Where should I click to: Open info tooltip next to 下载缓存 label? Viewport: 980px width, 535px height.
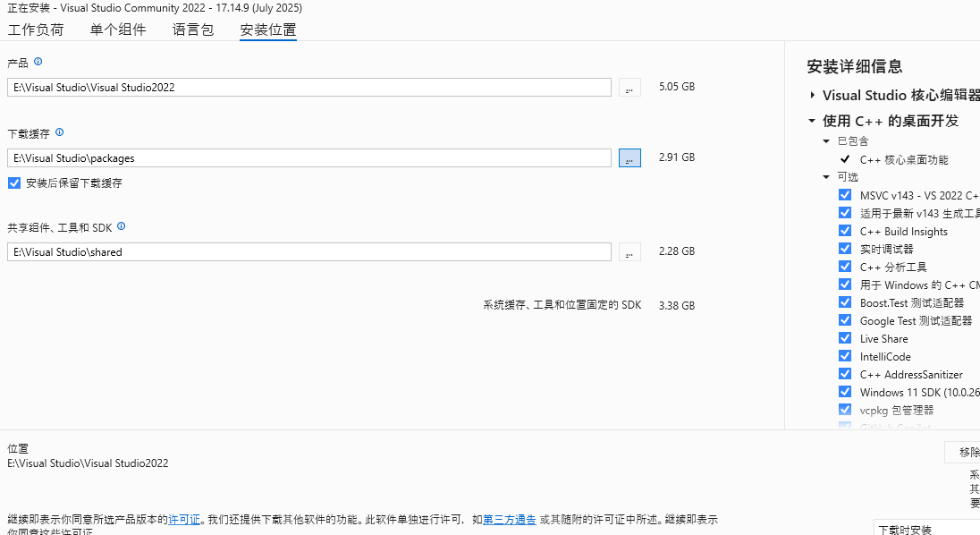(x=59, y=132)
